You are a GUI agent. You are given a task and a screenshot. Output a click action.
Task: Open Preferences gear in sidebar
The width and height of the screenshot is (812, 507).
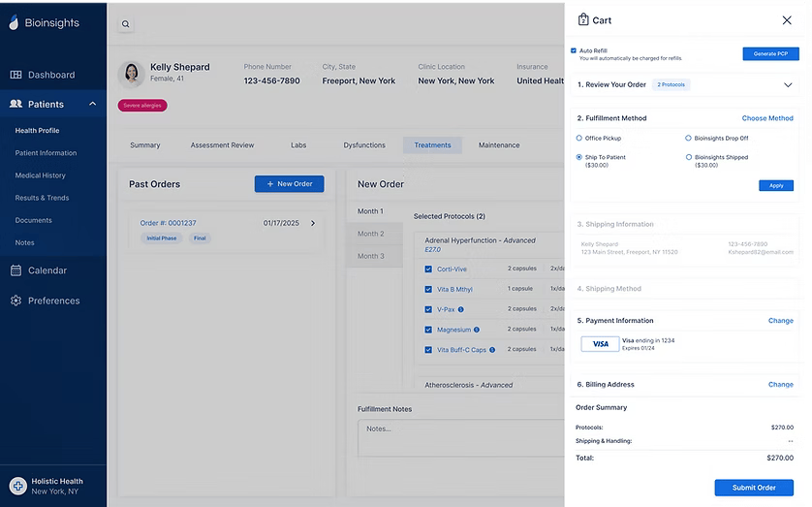[16, 301]
